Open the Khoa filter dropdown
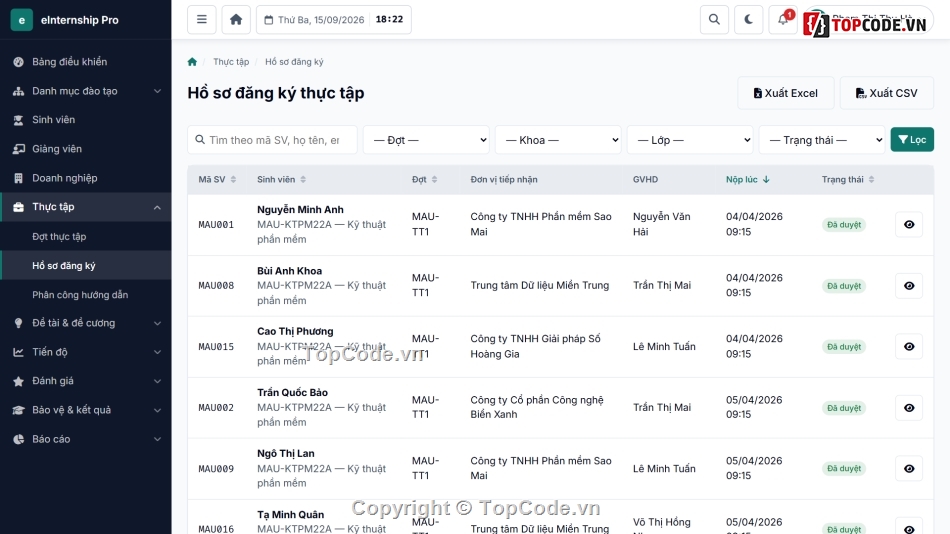This screenshot has height=534, width=950. click(x=558, y=140)
